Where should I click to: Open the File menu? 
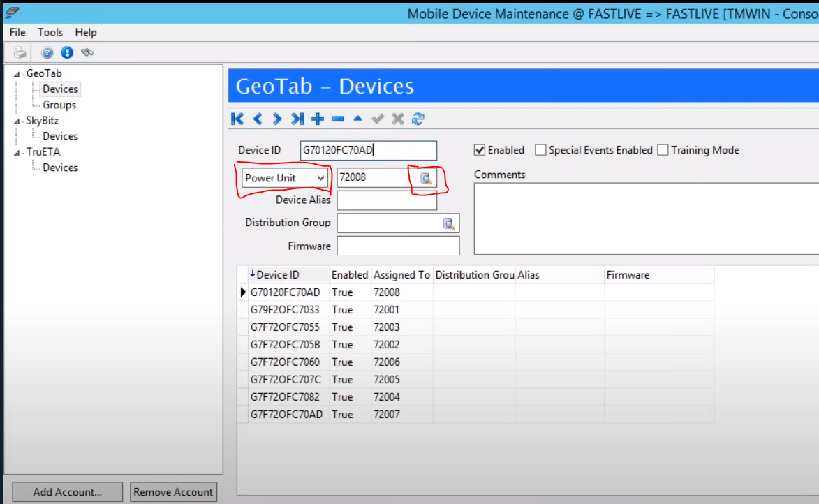17,32
